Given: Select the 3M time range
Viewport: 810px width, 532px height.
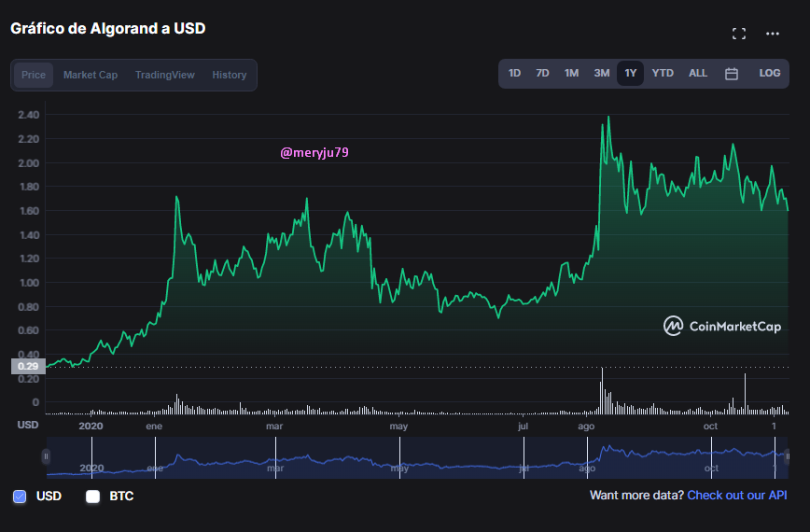Looking at the screenshot, I should pyautogui.click(x=601, y=74).
